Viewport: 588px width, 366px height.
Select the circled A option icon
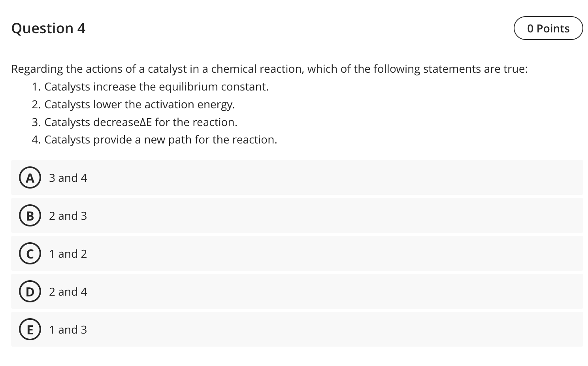(x=30, y=177)
